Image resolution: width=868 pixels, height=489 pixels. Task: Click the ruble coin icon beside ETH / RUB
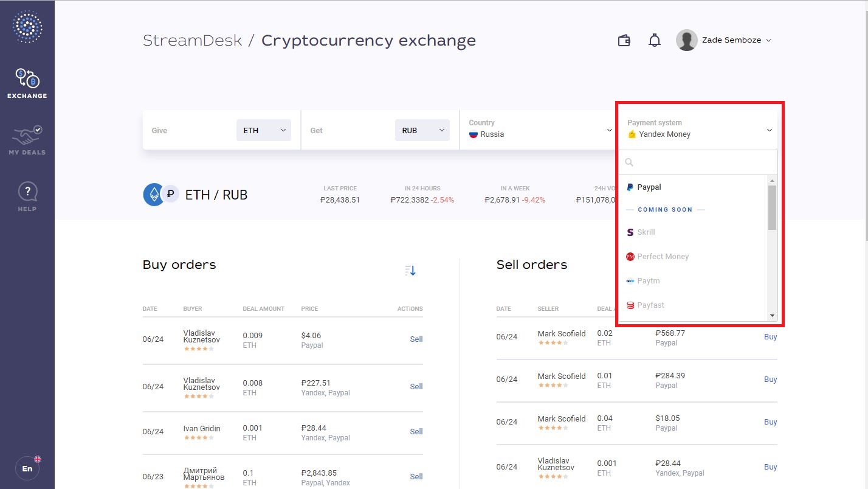[x=170, y=194]
